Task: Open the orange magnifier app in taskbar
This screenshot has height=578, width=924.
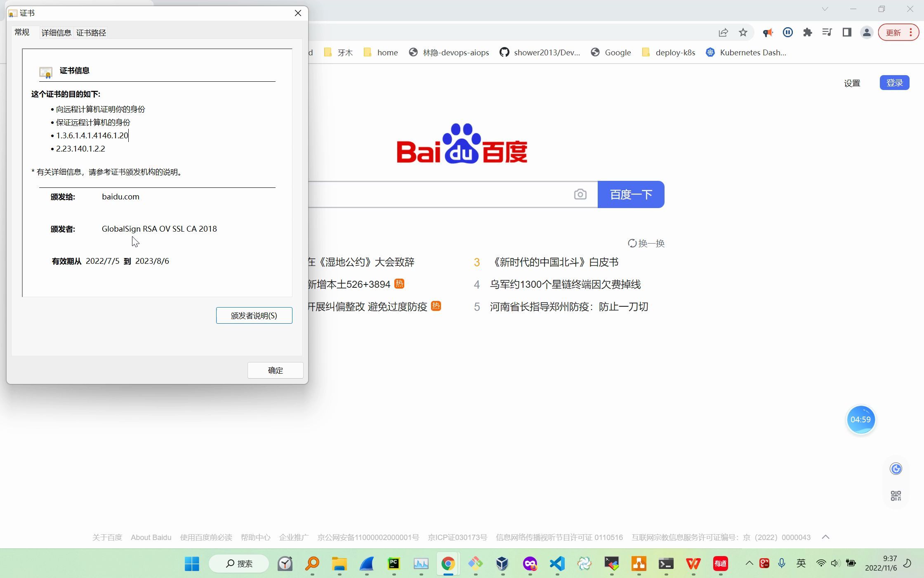Action: (312, 564)
